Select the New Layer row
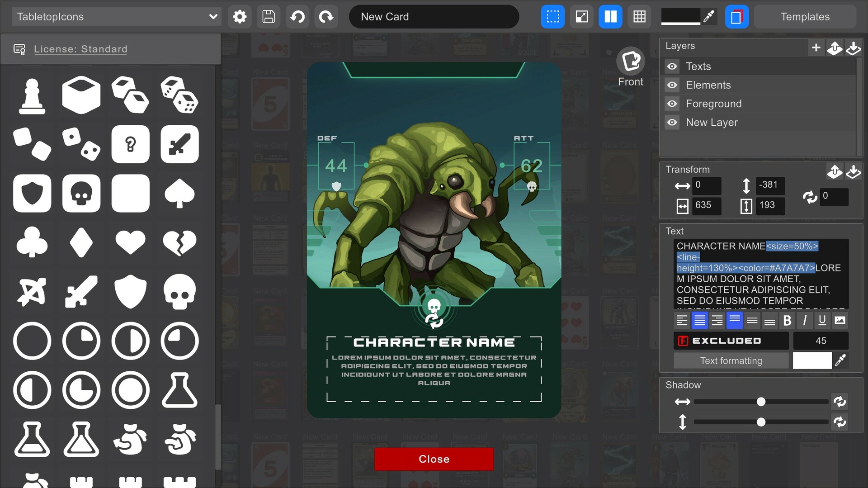 (x=760, y=123)
